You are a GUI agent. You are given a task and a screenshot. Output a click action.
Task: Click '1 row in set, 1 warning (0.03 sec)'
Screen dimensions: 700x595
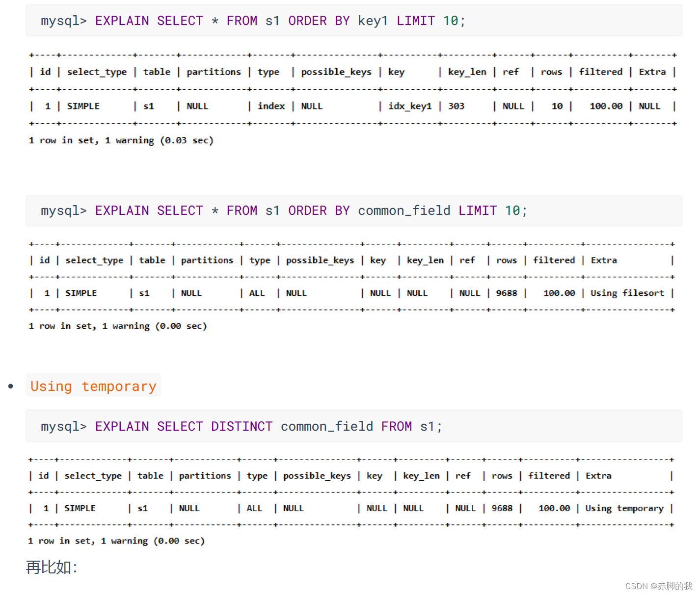pyautogui.click(x=121, y=140)
